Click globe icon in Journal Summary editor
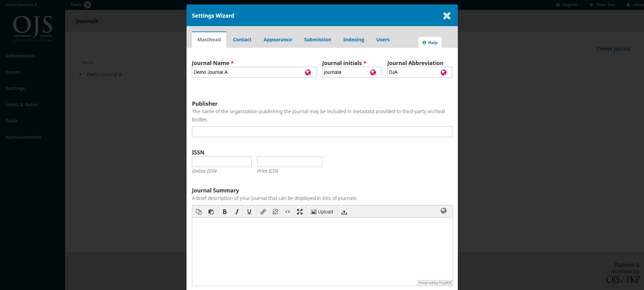The height and width of the screenshot is (290, 644). (444, 211)
